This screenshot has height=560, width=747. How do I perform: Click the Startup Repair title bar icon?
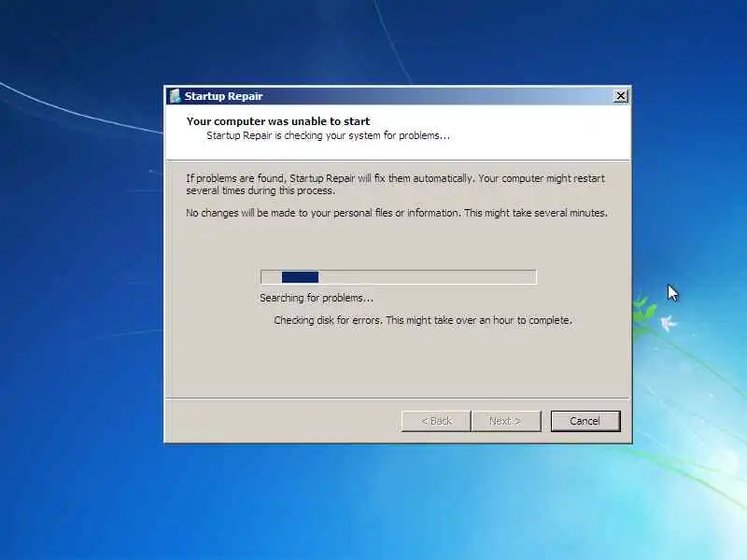point(175,96)
